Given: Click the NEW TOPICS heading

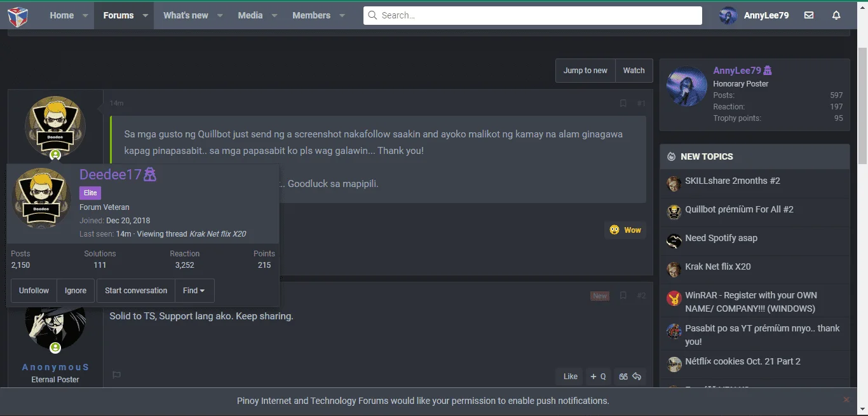Looking at the screenshot, I should coord(707,156).
